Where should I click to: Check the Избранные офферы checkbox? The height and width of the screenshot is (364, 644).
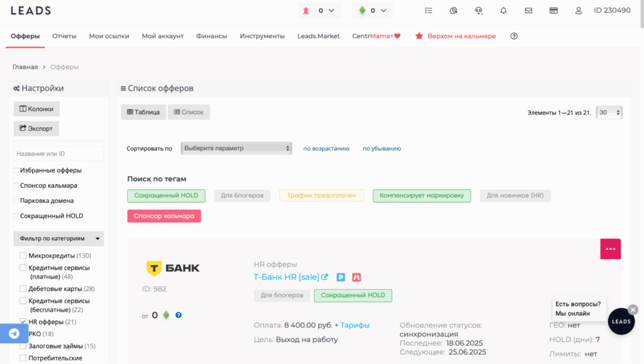tap(16, 170)
